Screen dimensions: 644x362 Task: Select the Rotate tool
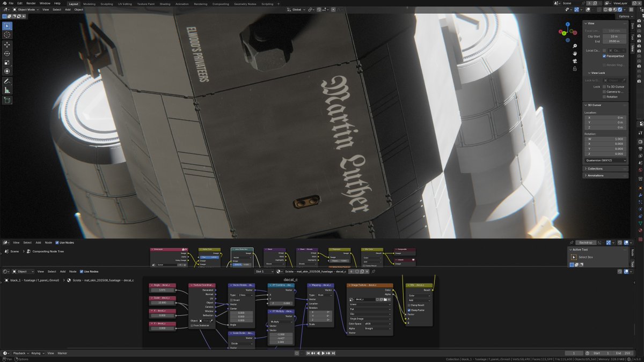[7, 54]
